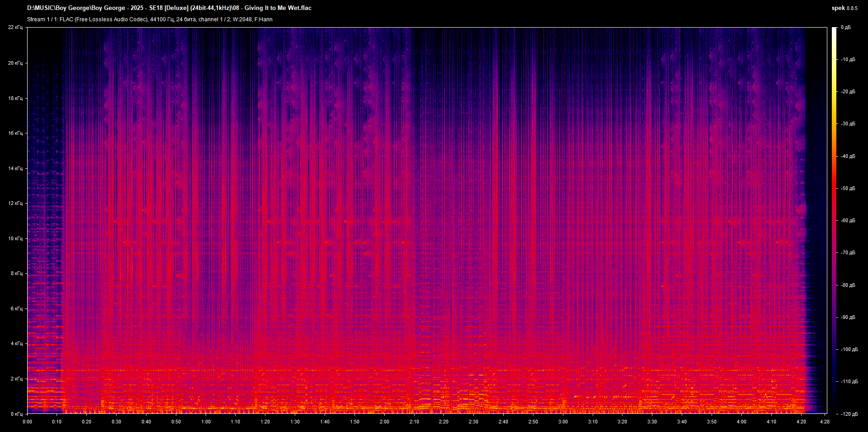Click the '12 кГц' frequency label

(x=15, y=203)
